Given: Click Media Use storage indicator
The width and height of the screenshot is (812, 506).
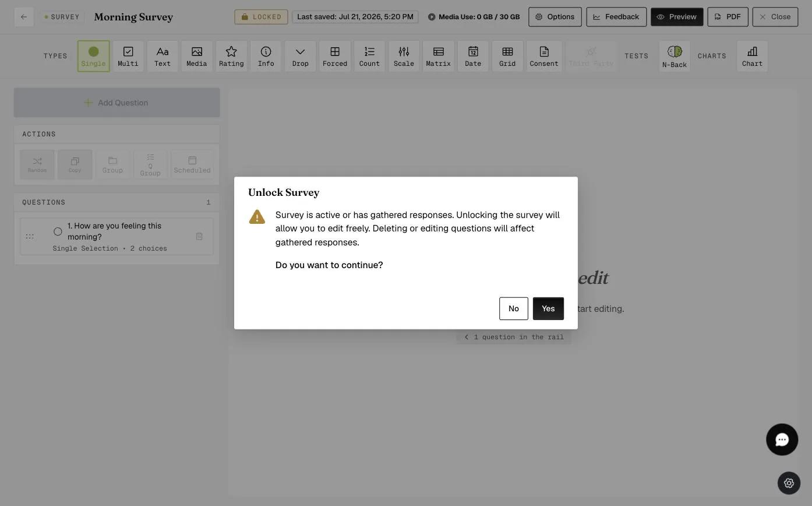Looking at the screenshot, I should [474, 17].
